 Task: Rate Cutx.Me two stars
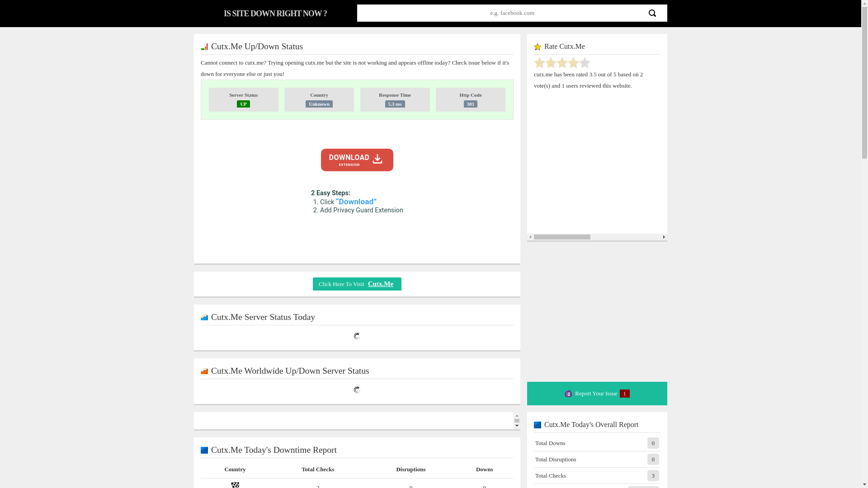click(x=551, y=63)
